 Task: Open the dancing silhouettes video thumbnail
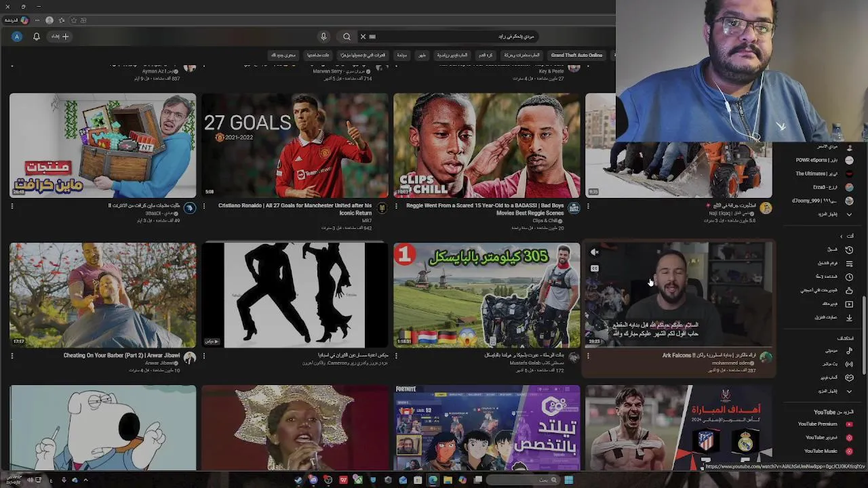click(x=295, y=295)
